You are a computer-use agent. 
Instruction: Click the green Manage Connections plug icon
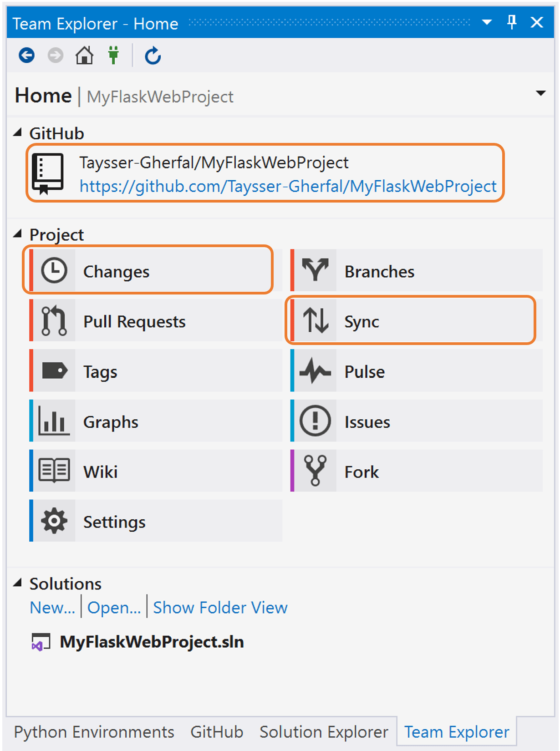pos(113,56)
